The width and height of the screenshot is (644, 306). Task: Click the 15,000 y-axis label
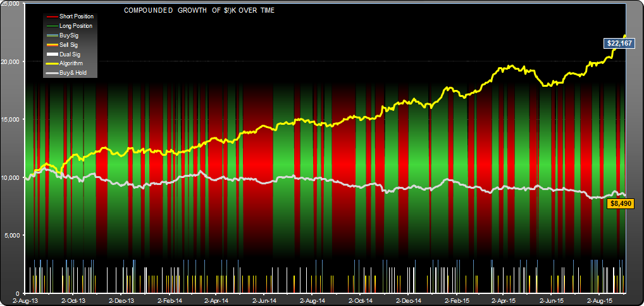click(11, 120)
